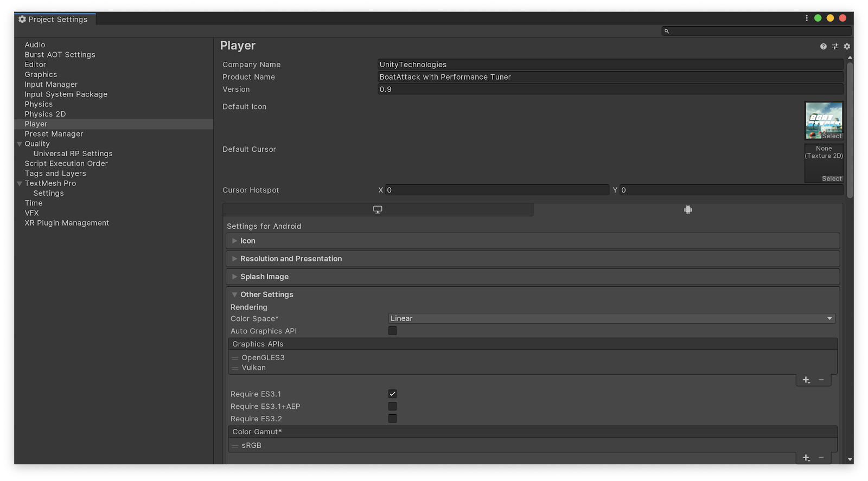This screenshot has width=868, height=481.
Task: Switch to the desktop standalone platform tab
Action: 378,210
